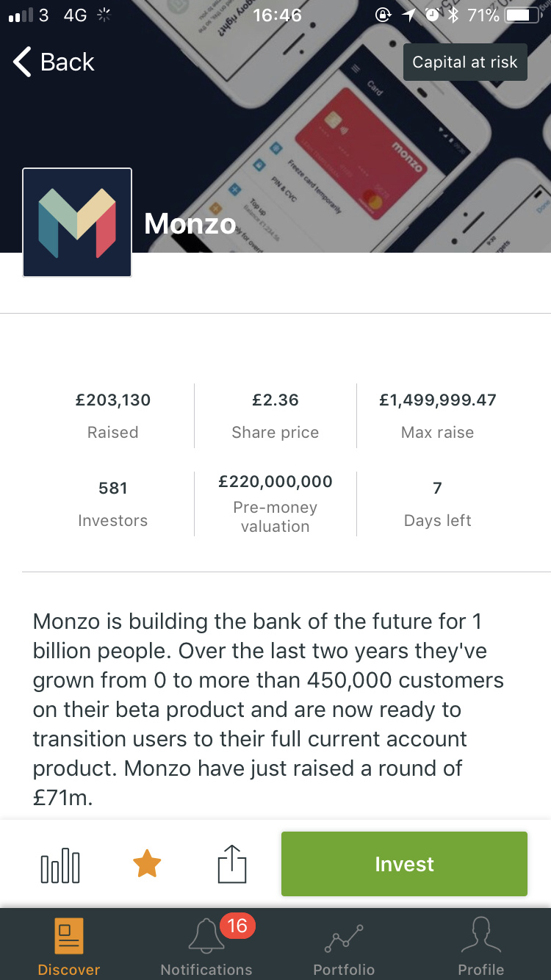Screen dimensions: 551x980
Task: Tap the red notification badge showing 16
Action: pos(237,926)
